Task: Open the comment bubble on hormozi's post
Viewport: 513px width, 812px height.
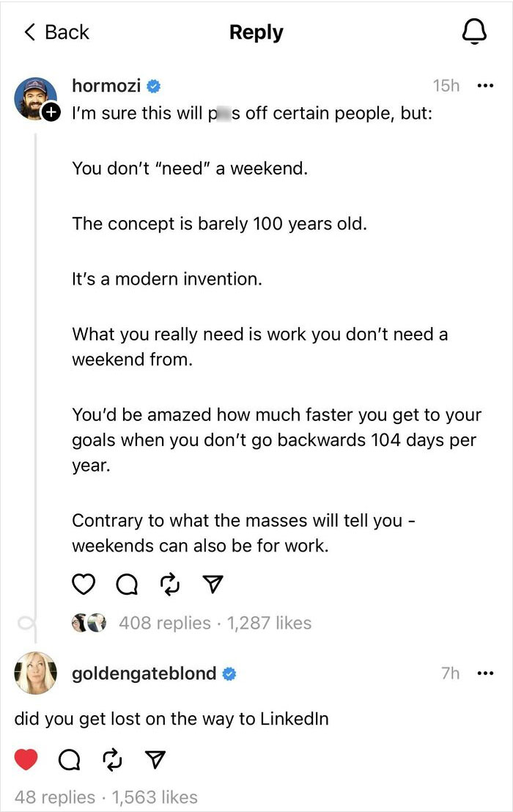Action: tap(126, 584)
